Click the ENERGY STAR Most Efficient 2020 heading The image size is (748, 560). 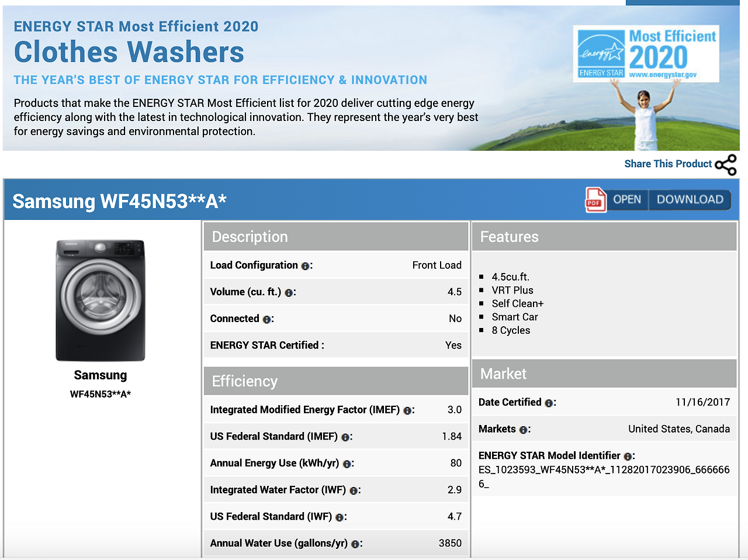coord(136,26)
